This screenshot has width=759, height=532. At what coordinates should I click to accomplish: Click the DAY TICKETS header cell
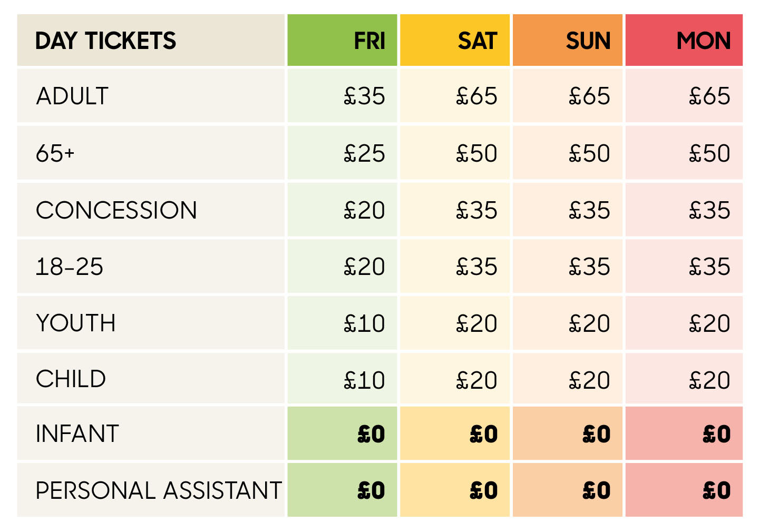105,41
